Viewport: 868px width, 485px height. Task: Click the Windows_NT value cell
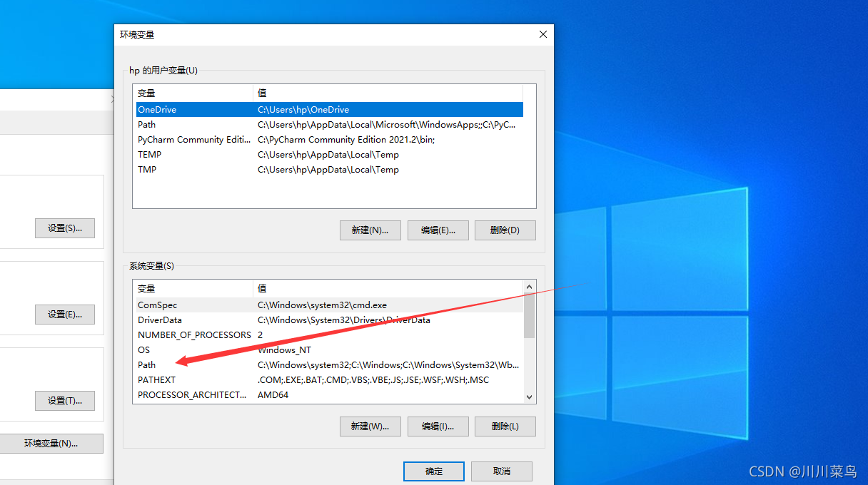[284, 350]
